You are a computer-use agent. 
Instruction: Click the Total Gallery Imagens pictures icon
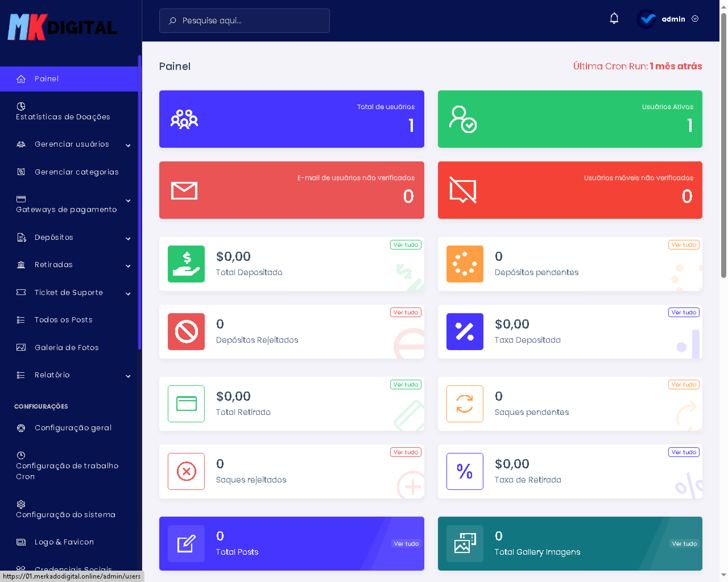[x=464, y=543]
